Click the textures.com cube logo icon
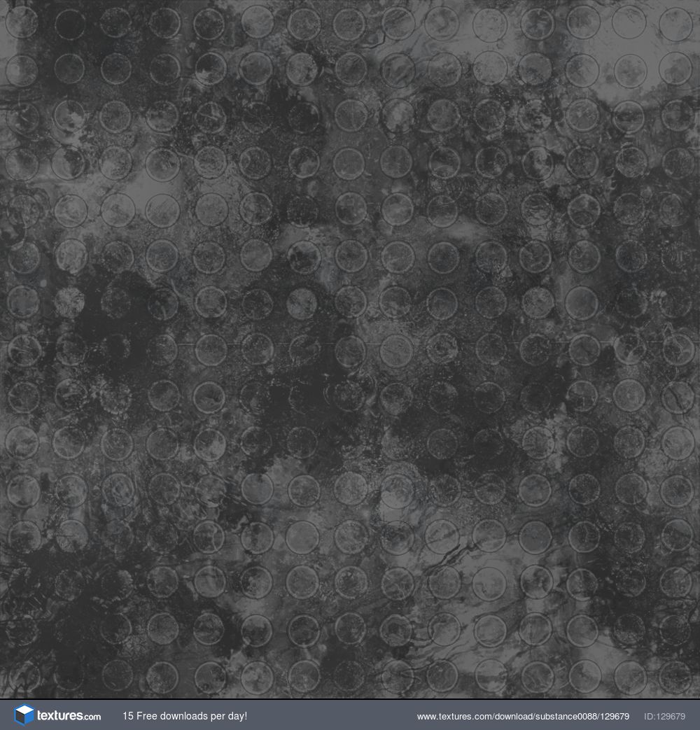 click(24, 715)
